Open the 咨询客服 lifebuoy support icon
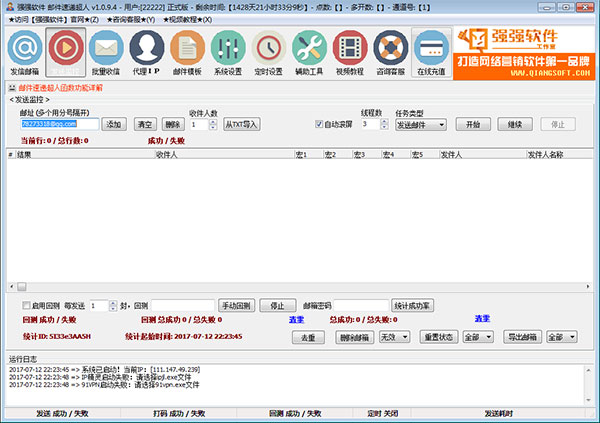The width and height of the screenshot is (600, 423). tap(392, 52)
